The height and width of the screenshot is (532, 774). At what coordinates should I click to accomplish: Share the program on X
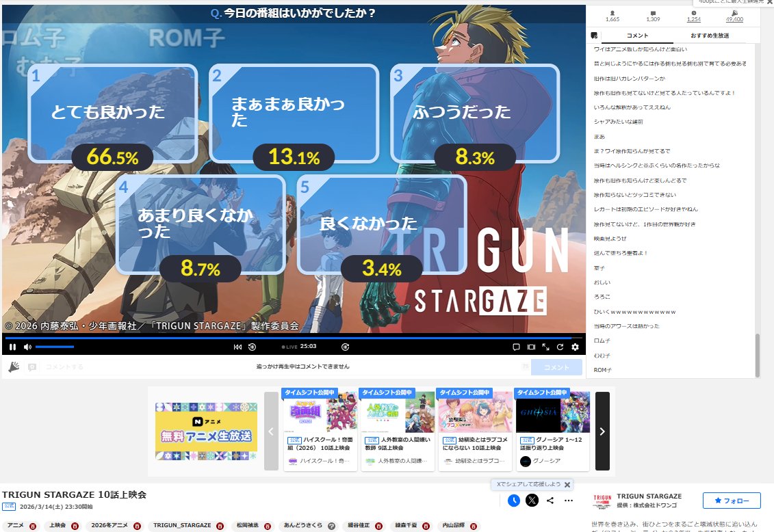pos(532,501)
